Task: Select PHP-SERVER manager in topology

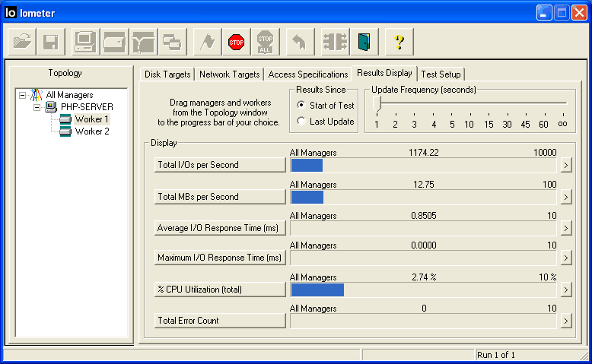Action: pos(87,107)
